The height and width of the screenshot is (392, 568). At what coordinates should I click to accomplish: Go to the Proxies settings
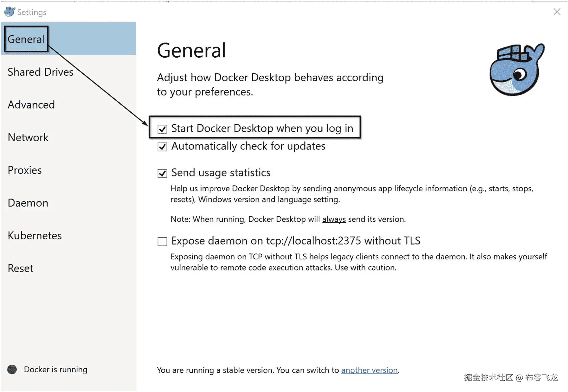click(x=25, y=170)
